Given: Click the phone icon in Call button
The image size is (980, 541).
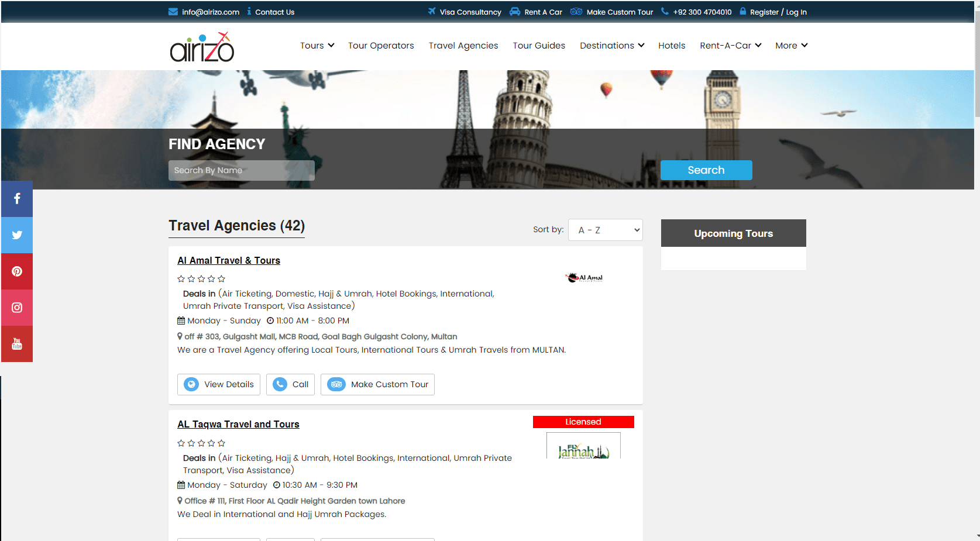Looking at the screenshot, I should 280,384.
